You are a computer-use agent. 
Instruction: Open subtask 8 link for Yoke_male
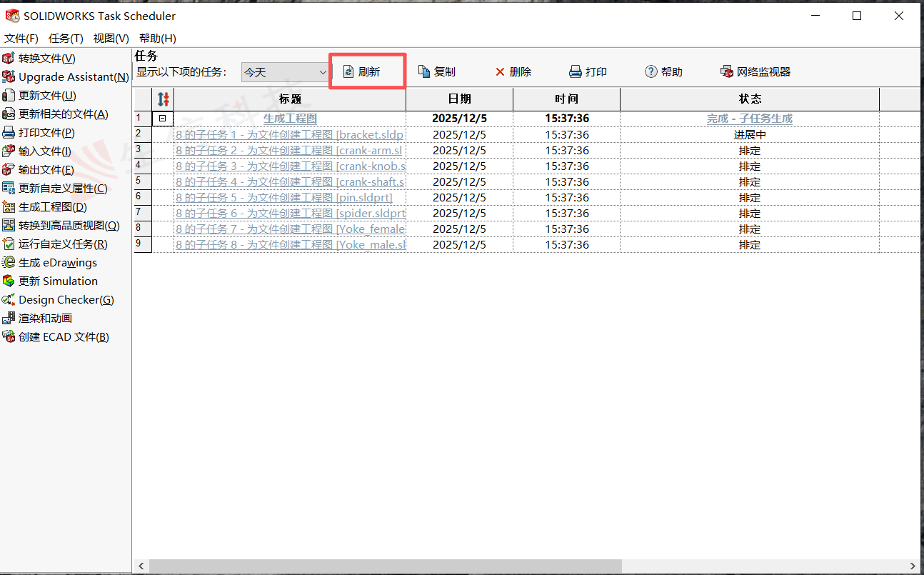click(290, 245)
